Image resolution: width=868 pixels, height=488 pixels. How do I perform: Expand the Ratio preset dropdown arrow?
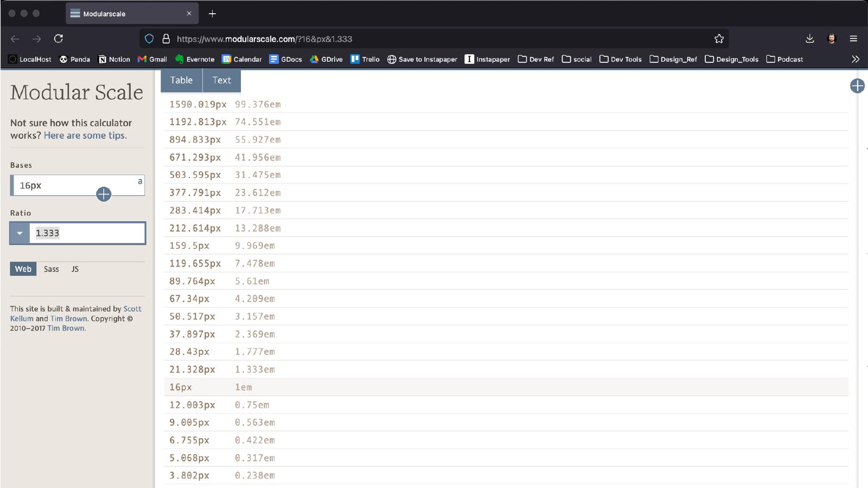(x=20, y=233)
